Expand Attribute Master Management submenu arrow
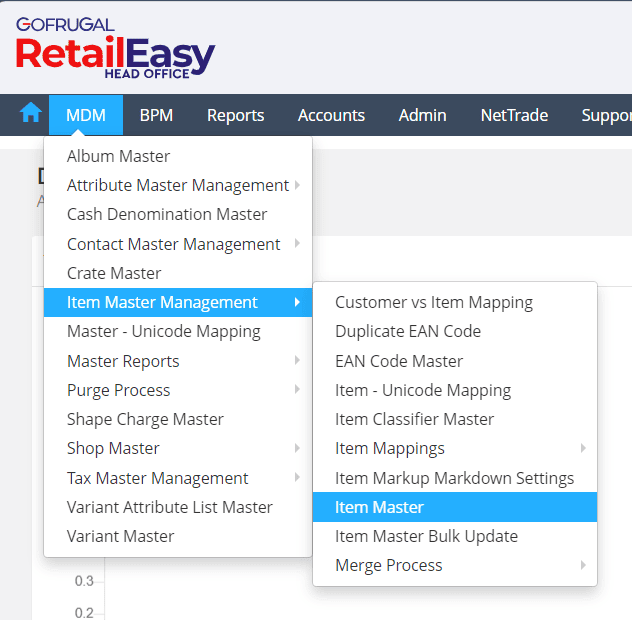Screen dimensions: 632x620 point(297,185)
